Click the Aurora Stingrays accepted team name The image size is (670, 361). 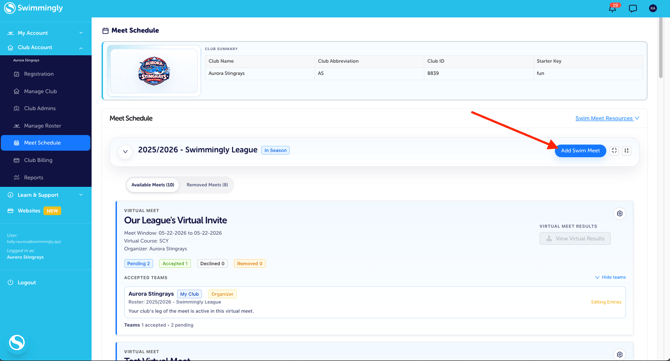coord(151,294)
